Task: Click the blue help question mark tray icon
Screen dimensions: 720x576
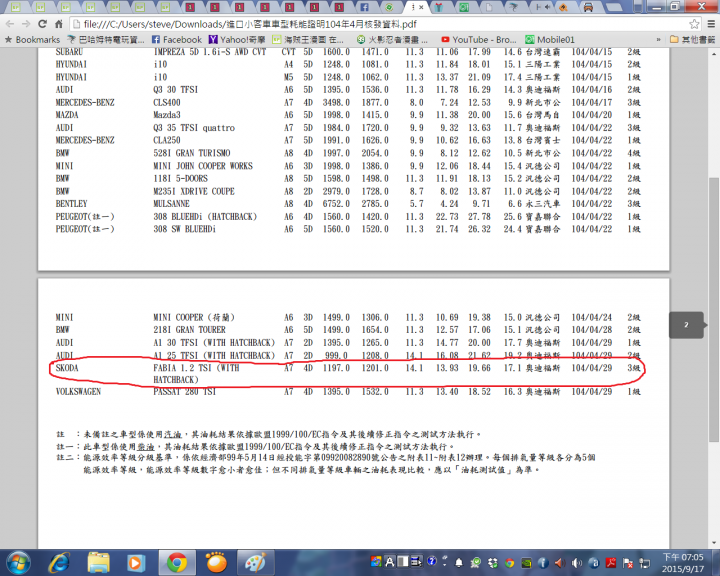Action: click(x=432, y=561)
